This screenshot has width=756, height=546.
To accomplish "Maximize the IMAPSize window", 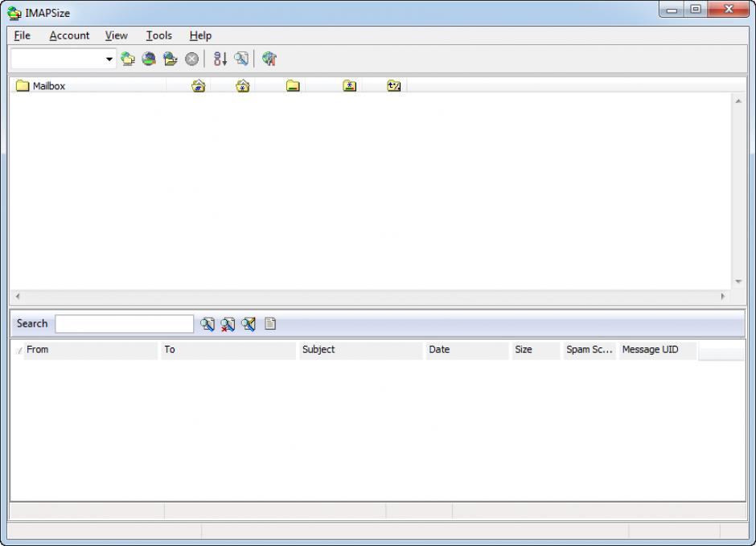I will pyautogui.click(x=695, y=10).
